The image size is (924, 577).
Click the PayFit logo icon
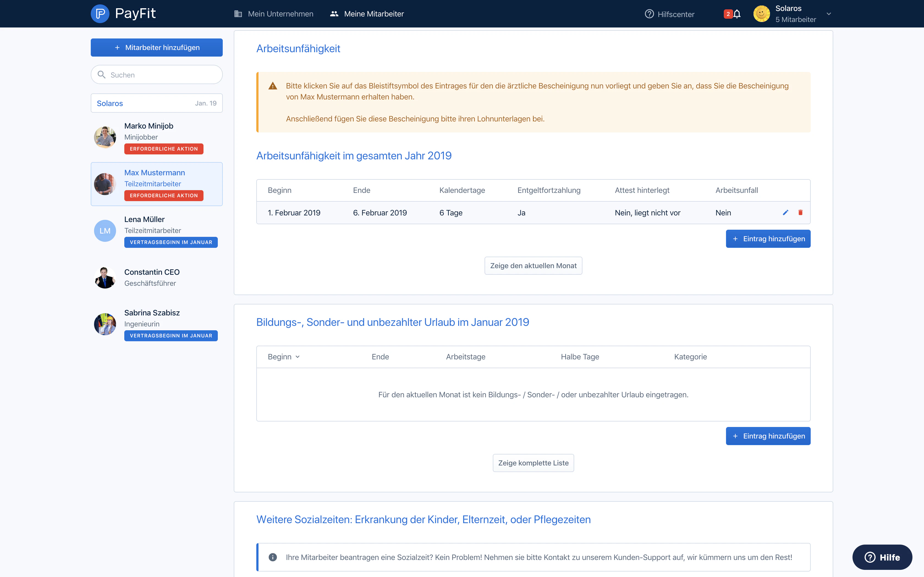[100, 14]
